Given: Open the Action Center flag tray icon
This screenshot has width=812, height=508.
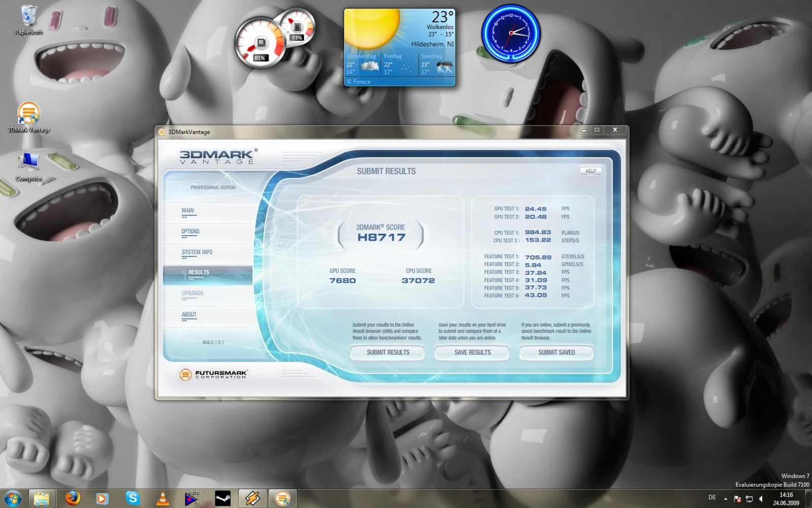Looking at the screenshot, I should pyautogui.click(x=737, y=499).
